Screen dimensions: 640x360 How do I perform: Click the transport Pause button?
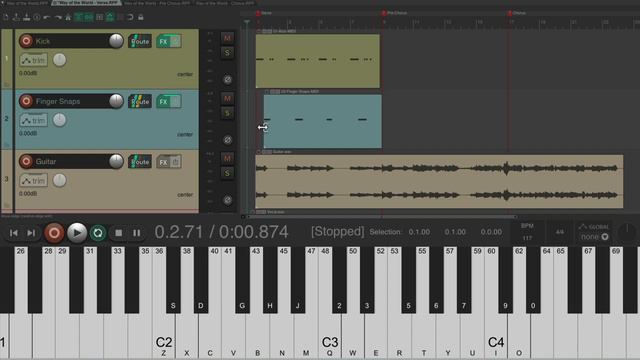[x=136, y=233]
